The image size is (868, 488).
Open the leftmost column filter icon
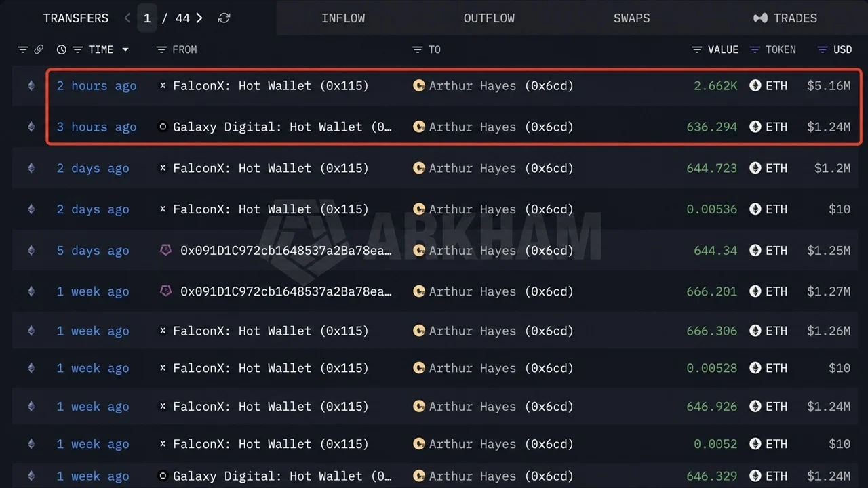[23, 49]
